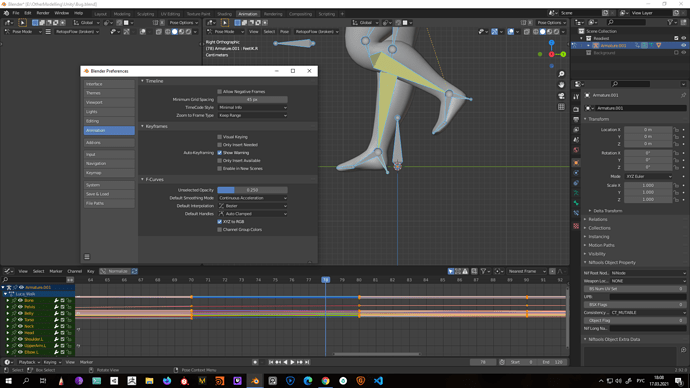Enable Allow Negative Frames checkbox
The image size is (690, 388).
[x=220, y=92]
